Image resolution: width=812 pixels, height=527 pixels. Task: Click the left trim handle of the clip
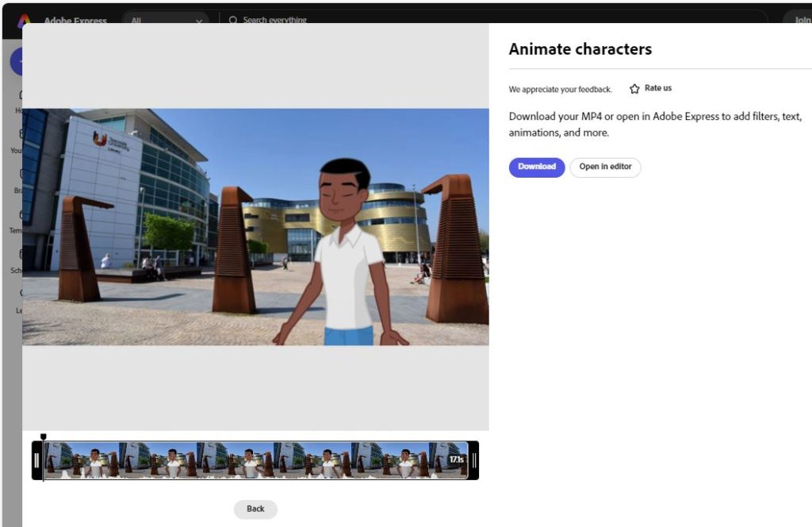tap(36, 459)
